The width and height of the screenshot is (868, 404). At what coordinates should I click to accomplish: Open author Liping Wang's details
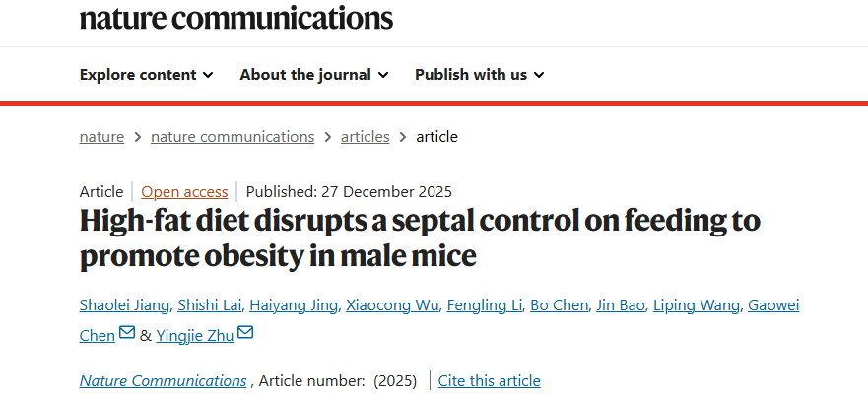click(697, 305)
